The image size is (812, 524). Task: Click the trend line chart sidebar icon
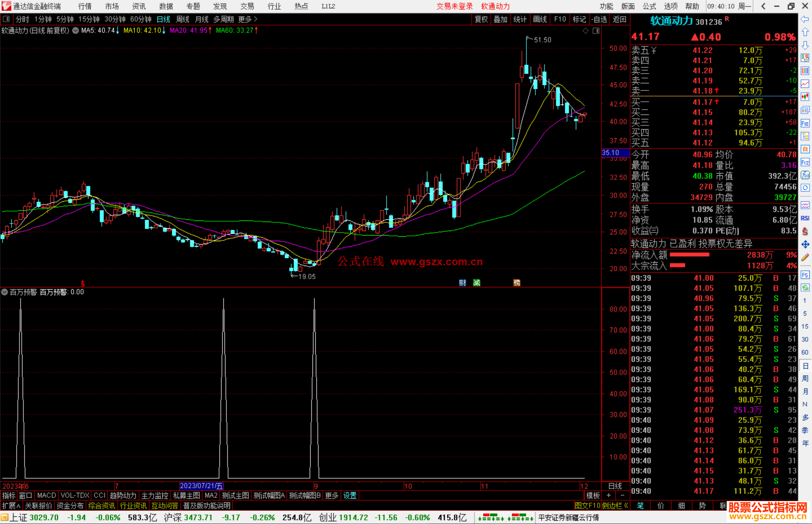pyautogui.click(x=805, y=84)
